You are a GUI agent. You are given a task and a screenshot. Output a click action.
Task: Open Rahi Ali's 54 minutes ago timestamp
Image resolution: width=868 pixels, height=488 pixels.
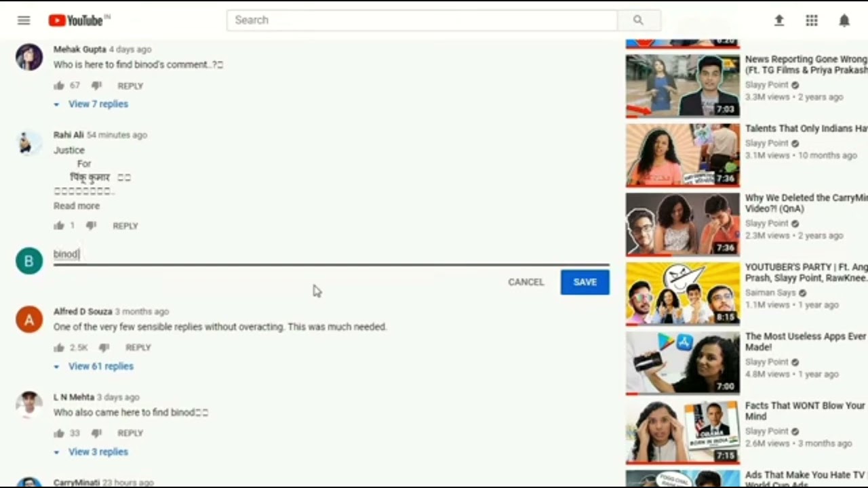117,135
